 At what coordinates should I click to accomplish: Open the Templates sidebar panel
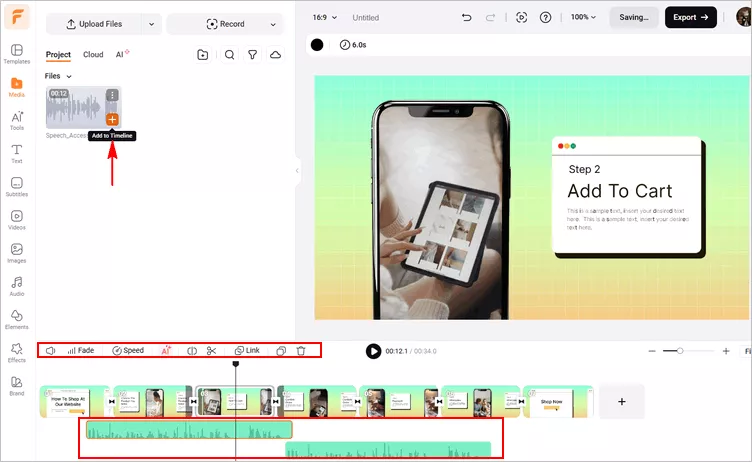pyautogui.click(x=17, y=54)
